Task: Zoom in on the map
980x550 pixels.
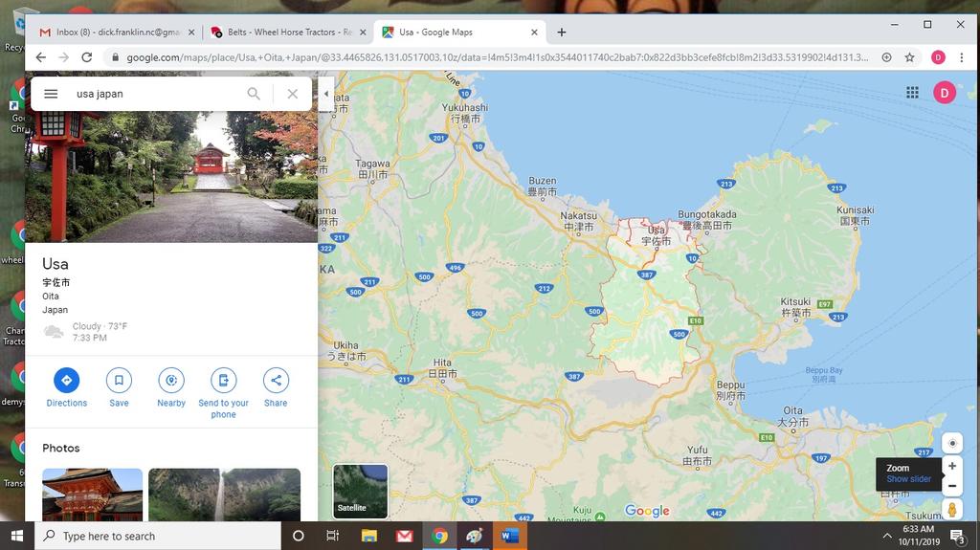Action: (x=952, y=466)
